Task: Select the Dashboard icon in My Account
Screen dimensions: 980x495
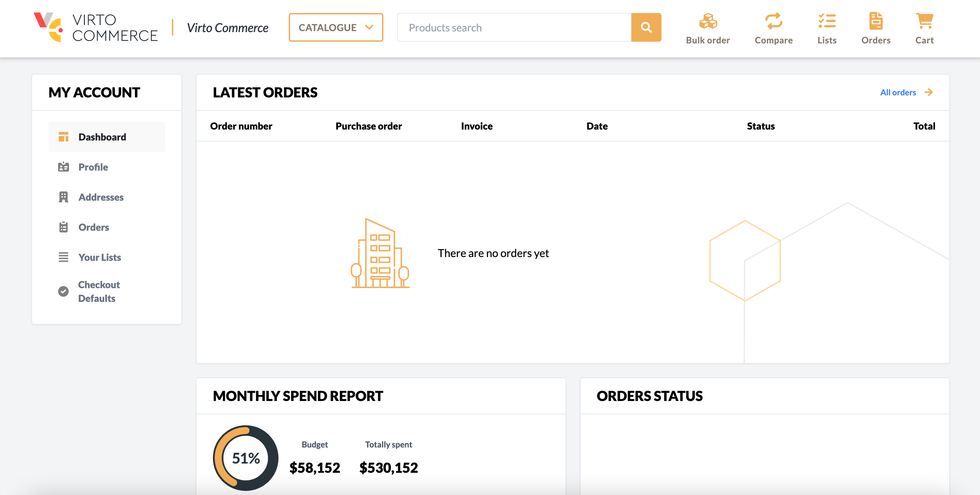Action: (64, 137)
